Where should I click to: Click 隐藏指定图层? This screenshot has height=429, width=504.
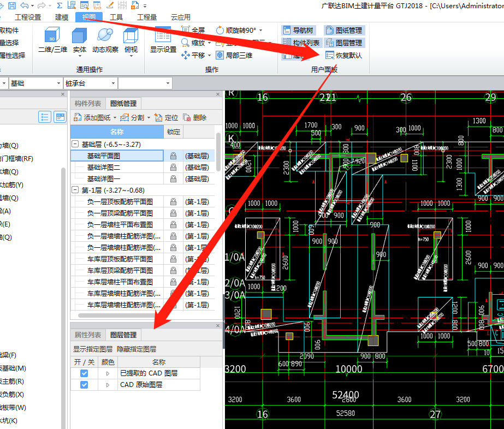137,349
